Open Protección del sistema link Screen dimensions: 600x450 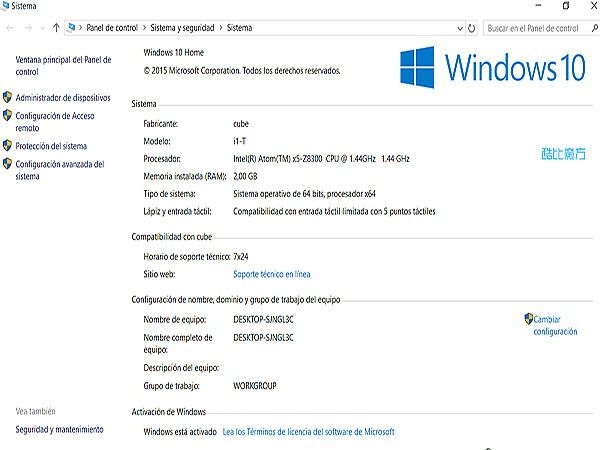coord(51,146)
